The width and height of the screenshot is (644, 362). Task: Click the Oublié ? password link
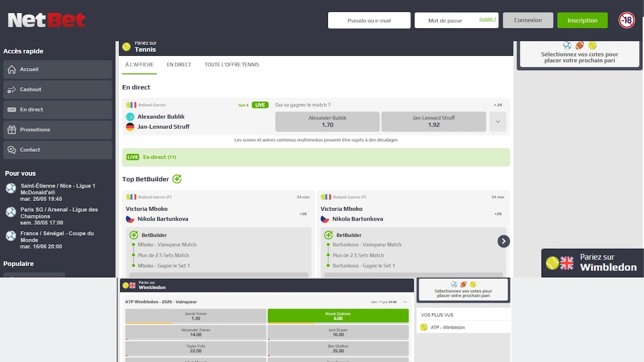[488, 19]
